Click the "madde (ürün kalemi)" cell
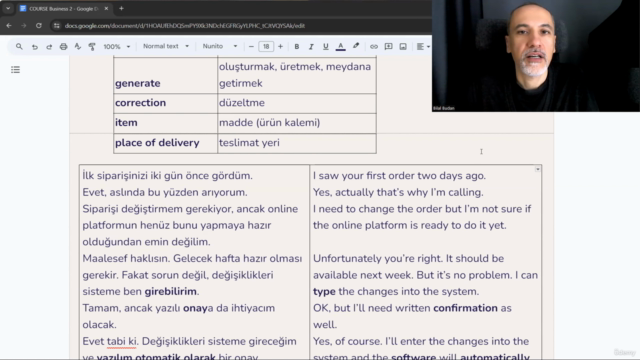 (297, 123)
